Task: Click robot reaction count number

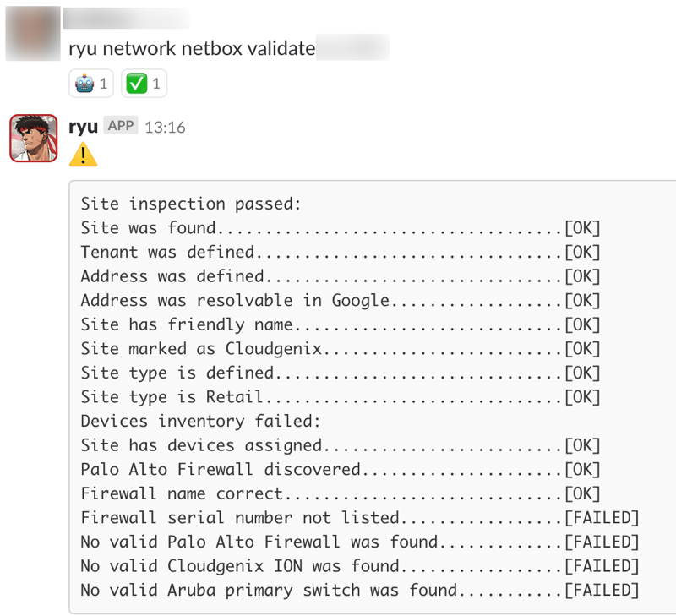Action: 103,84
